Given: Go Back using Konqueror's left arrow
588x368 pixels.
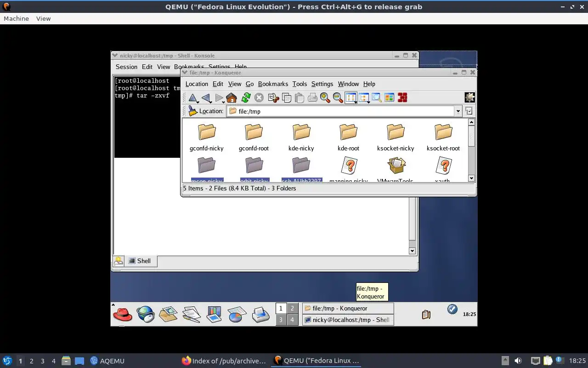Looking at the screenshot, I should coord(206,98).
